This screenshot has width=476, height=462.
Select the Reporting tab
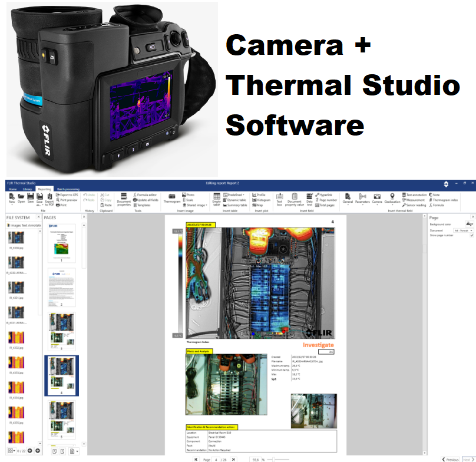[x=45, y=189]
